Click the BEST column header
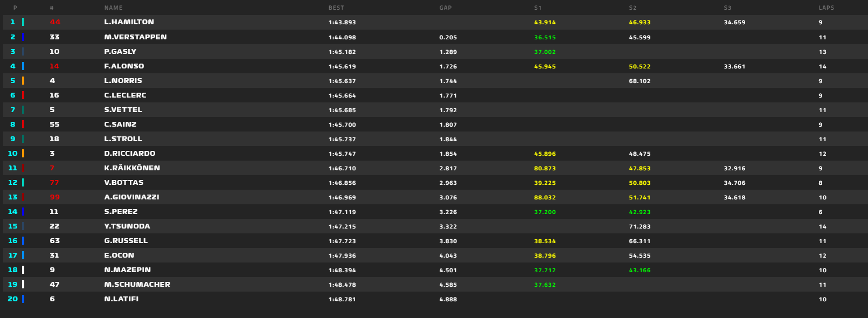 [336, 8]
